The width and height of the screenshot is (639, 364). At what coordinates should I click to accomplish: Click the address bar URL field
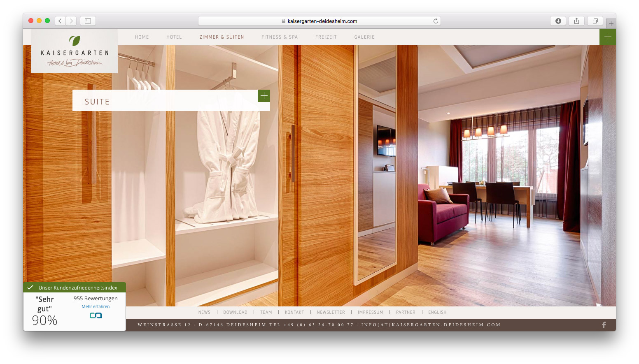(319, 21)
